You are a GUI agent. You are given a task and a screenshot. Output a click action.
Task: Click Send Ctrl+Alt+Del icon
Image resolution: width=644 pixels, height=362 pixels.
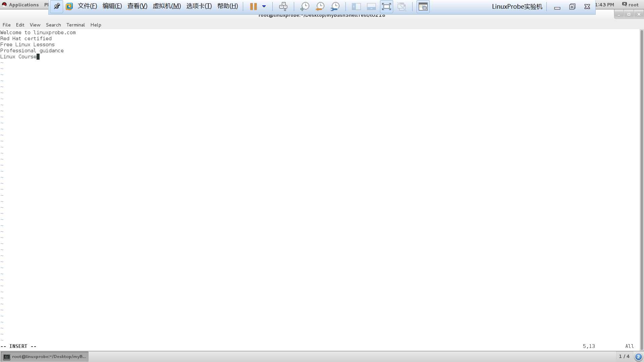point(283,6)
